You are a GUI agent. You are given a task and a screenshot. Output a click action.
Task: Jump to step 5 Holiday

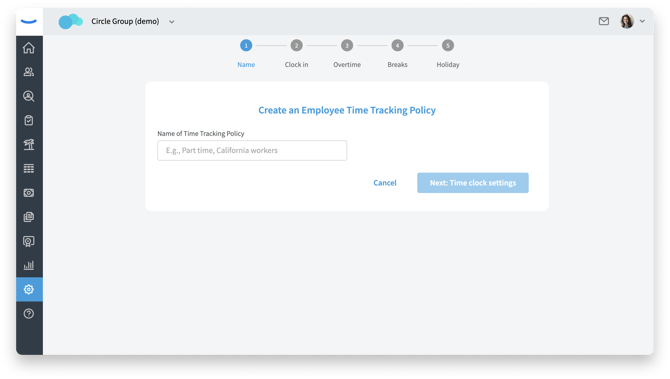point(448,45)
